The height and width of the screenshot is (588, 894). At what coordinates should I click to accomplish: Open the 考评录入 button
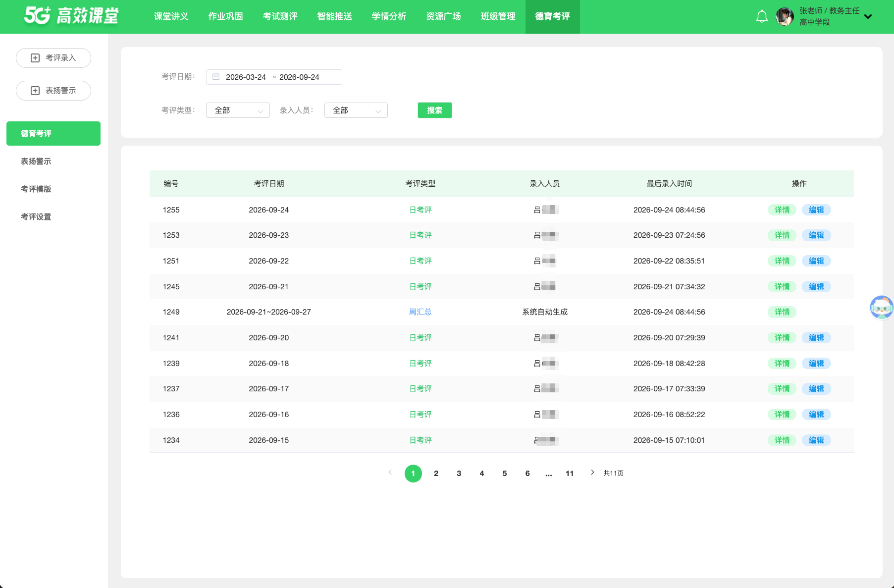tap(53, 58)
